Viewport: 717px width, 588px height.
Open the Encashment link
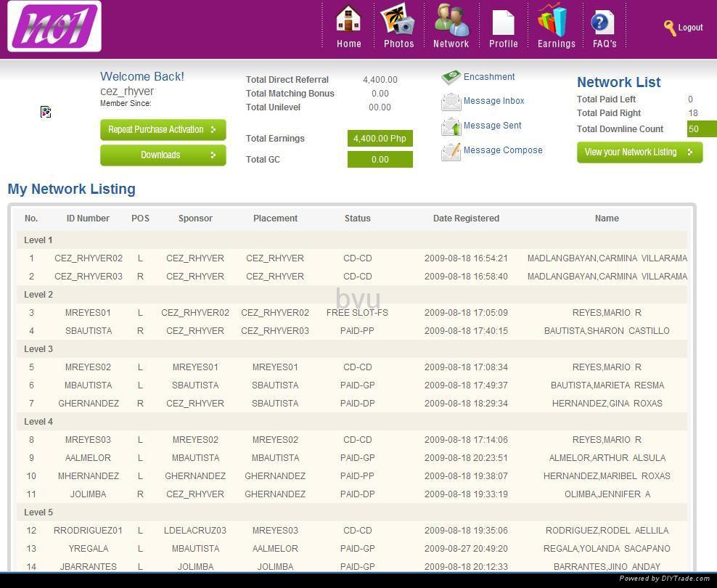point(489,77)
